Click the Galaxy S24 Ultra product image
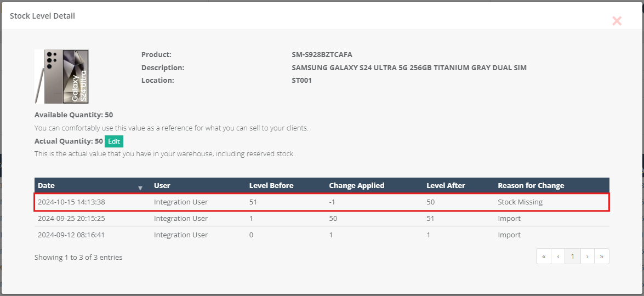644x296 pixels. pos(62,77)
